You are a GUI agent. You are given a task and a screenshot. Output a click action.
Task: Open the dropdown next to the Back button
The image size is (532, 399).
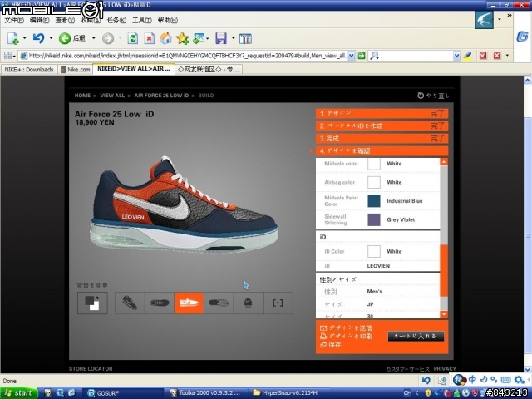[94, 38]
